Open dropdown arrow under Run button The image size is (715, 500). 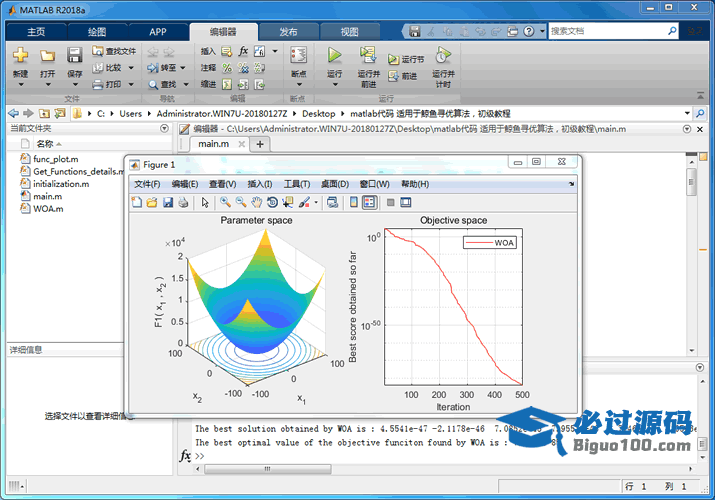click(335, 85)
